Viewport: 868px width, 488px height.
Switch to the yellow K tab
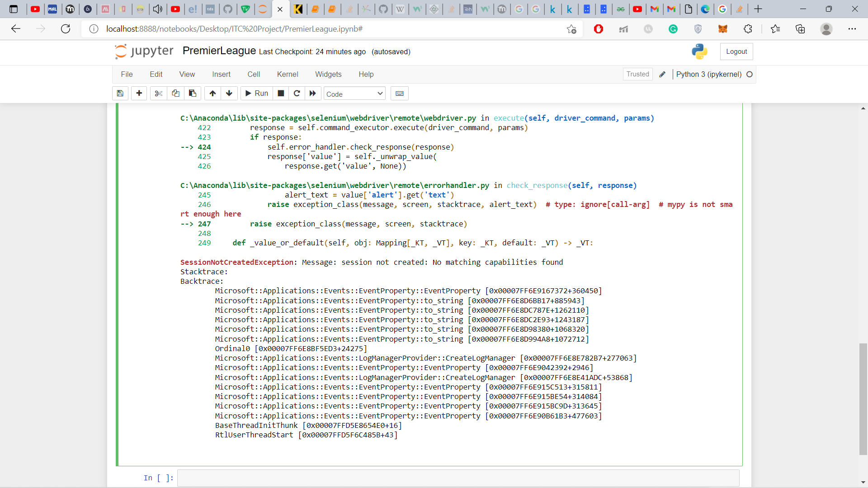coord(298,9)
